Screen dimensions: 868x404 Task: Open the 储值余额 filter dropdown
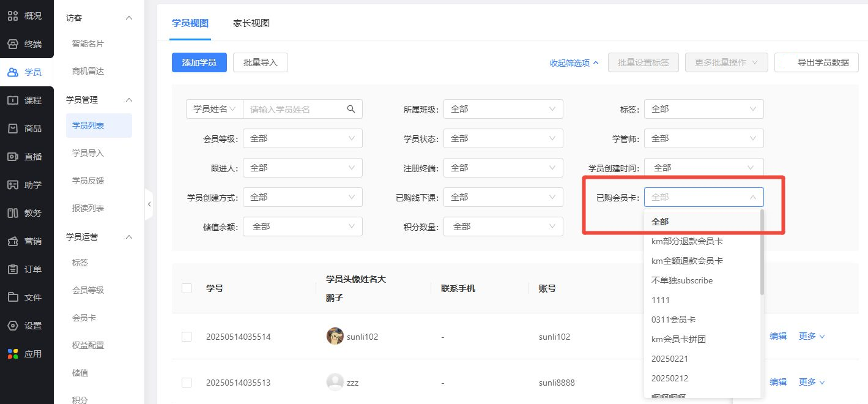(303, 226)
